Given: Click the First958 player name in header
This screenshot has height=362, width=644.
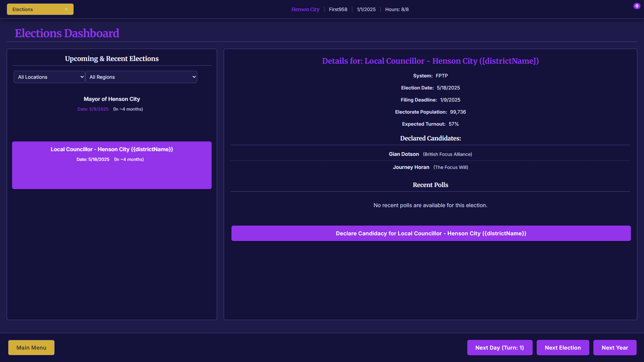Looking at the screenshot, I should (338, 9).
